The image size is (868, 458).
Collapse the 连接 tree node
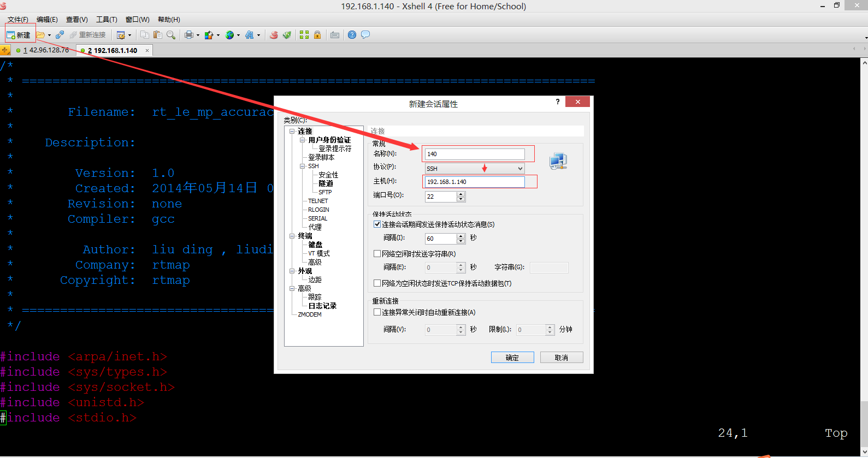click(292, 131)
